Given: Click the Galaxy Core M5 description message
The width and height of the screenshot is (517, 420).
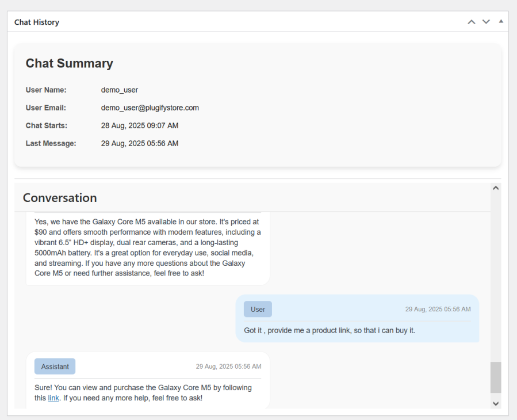Looking at the screenshot, I should (148, 247).
